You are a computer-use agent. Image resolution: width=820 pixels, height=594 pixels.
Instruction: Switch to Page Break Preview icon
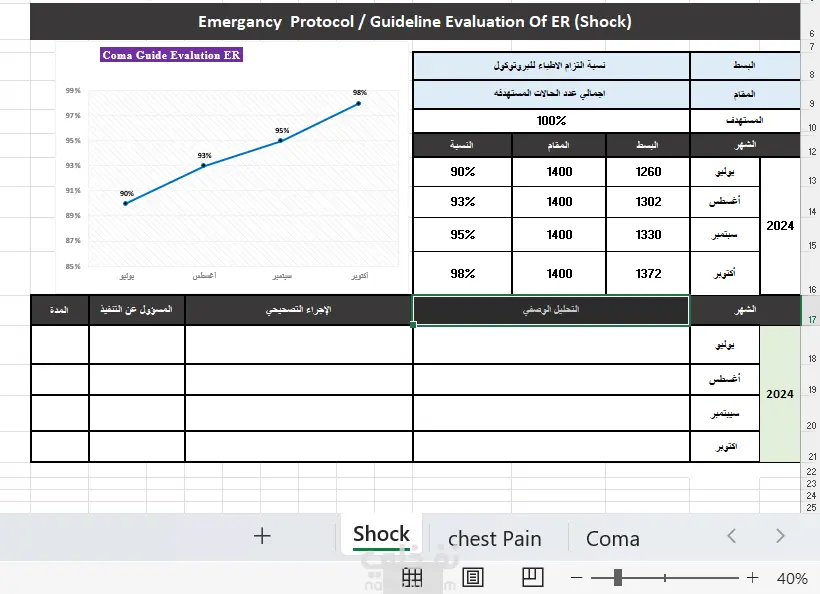click(x=533, y=578)
